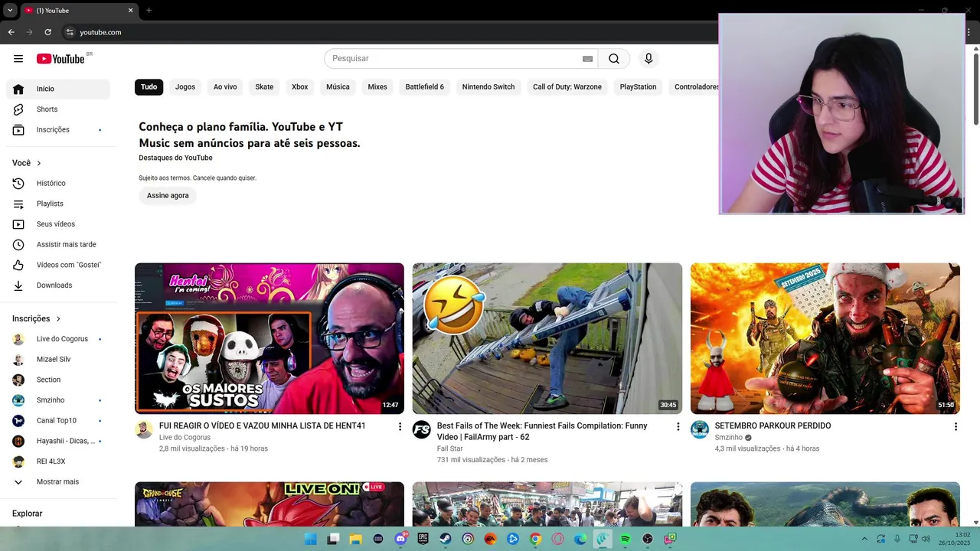
Task: Click the Assine agora button
Action: coord(168,196)
